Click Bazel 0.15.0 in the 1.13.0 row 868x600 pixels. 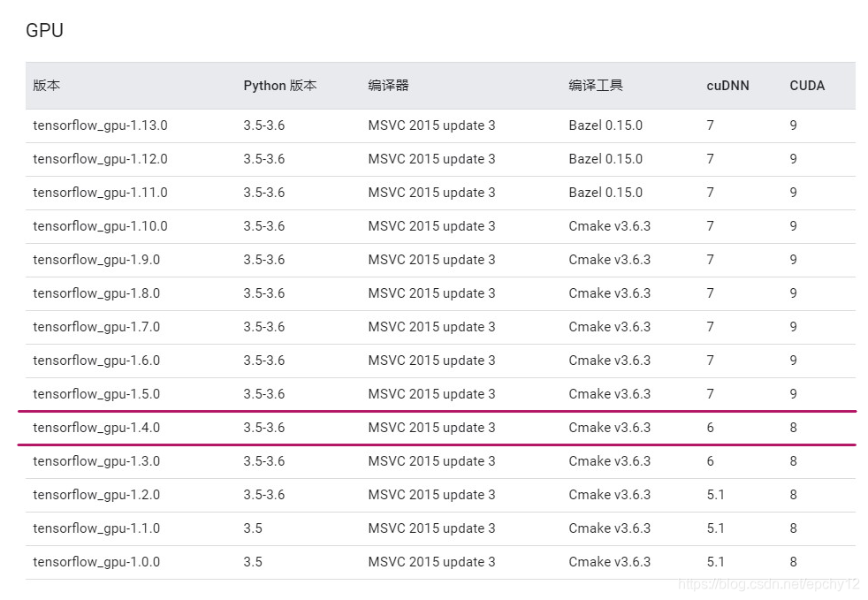pyautogui.click(x=605, y=125)
